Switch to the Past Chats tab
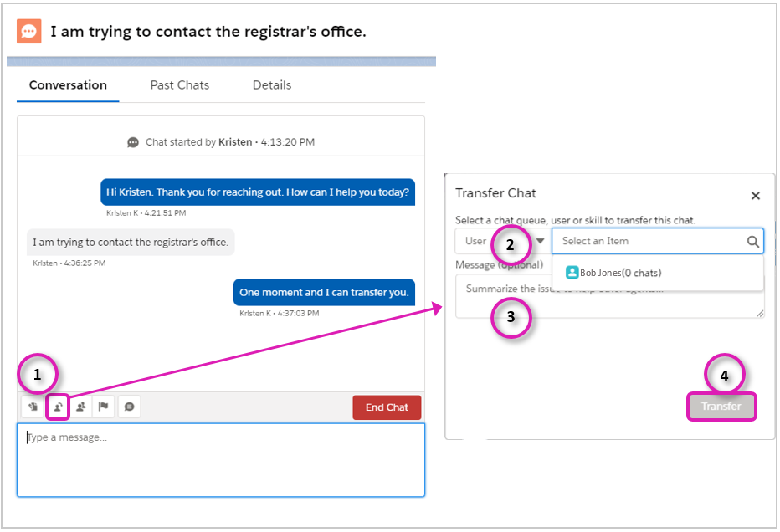780x532 pixels. point(180,85)
